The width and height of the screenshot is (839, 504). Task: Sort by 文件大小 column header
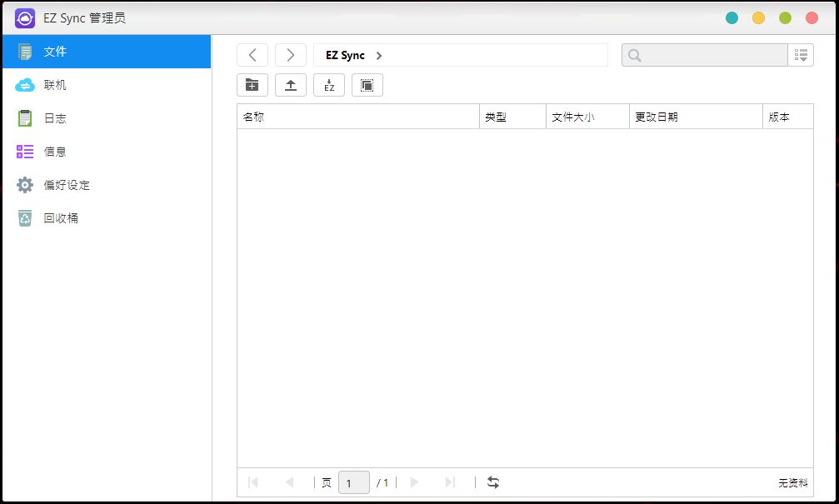pos(587,117)
